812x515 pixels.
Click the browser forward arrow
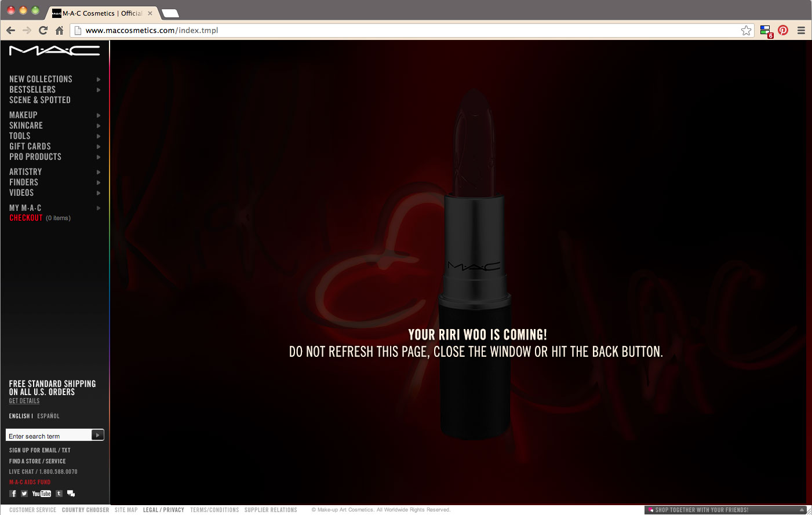[27, 30]
